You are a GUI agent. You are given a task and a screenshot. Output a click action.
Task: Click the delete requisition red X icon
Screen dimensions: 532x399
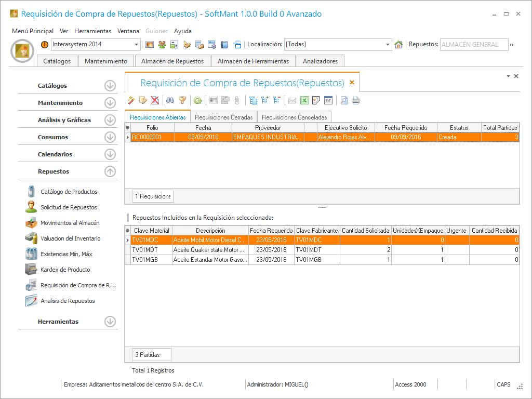(155, 100)
